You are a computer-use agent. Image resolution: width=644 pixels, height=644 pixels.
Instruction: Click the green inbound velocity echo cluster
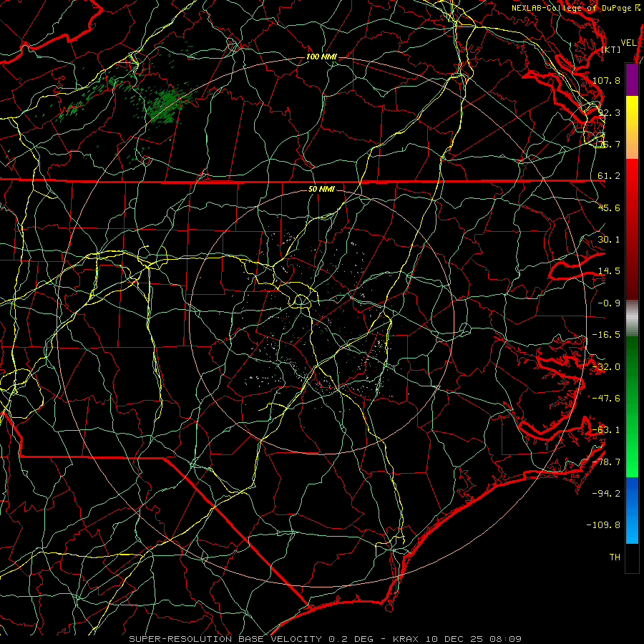pos(165,106)
